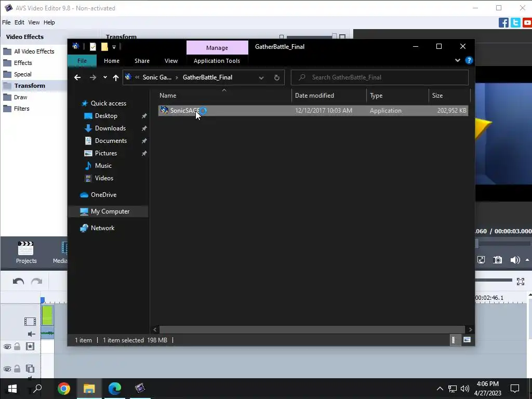Click the video track filmstrip icon
This screenshot has width=532, height=399.
30,321
